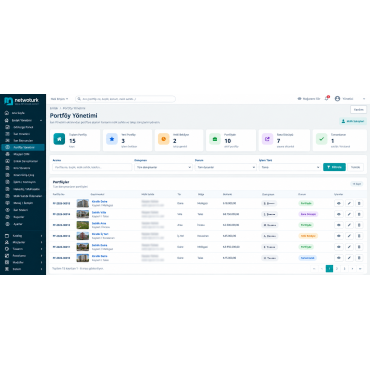Click the teal button with person icon
Screen dimensions: 370x370
pyautogui.click(x=353, y=121)
